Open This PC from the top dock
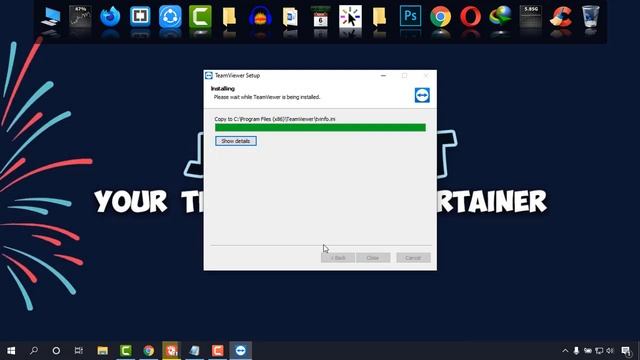Image resolution: width=640 pixels, height=360 pixels. [51, 18]
